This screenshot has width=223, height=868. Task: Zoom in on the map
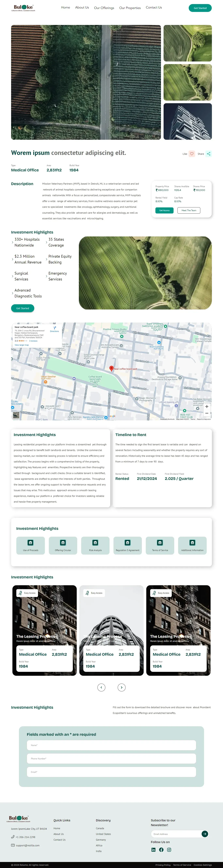pyautogui.click(x=207, y=406)
